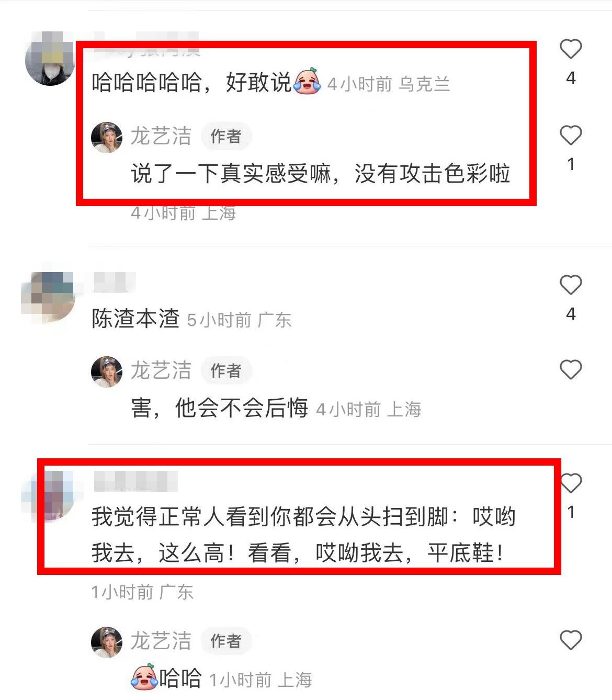612x700 pixels.
Task: Tap 龙艺洁's avatar in the '哈哈' reply
Action: click(x=107, y=642)
